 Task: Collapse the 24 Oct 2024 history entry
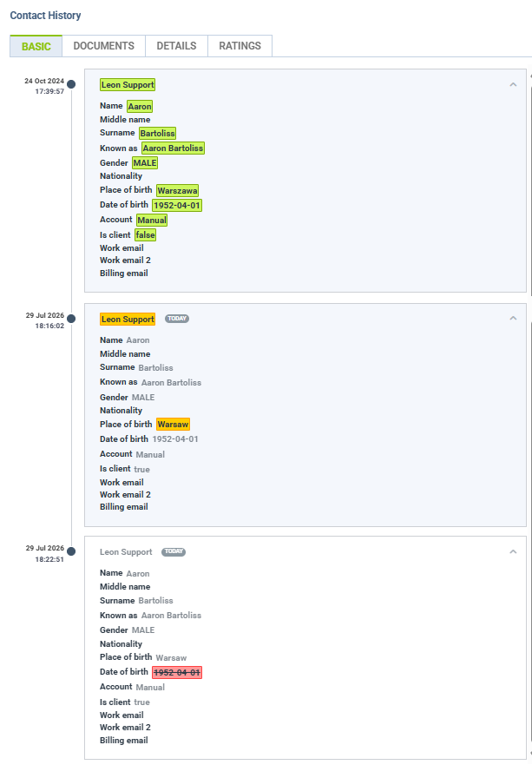(x=513, y=85)
